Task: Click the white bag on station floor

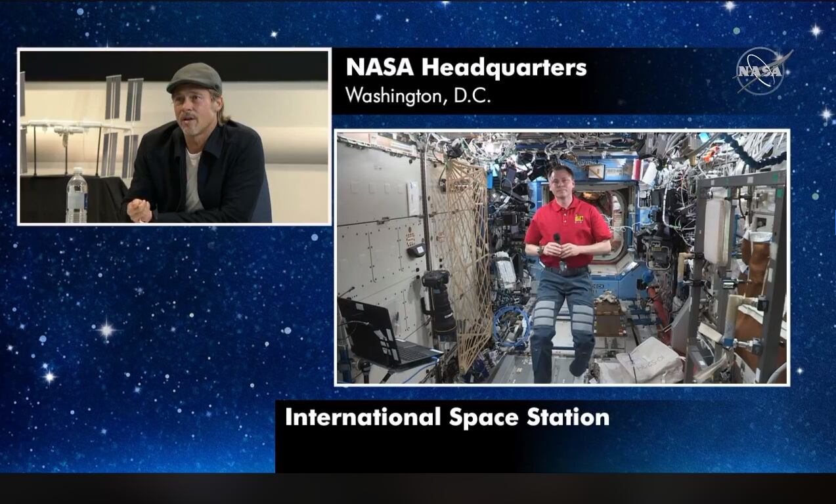Action: point(649,362)
